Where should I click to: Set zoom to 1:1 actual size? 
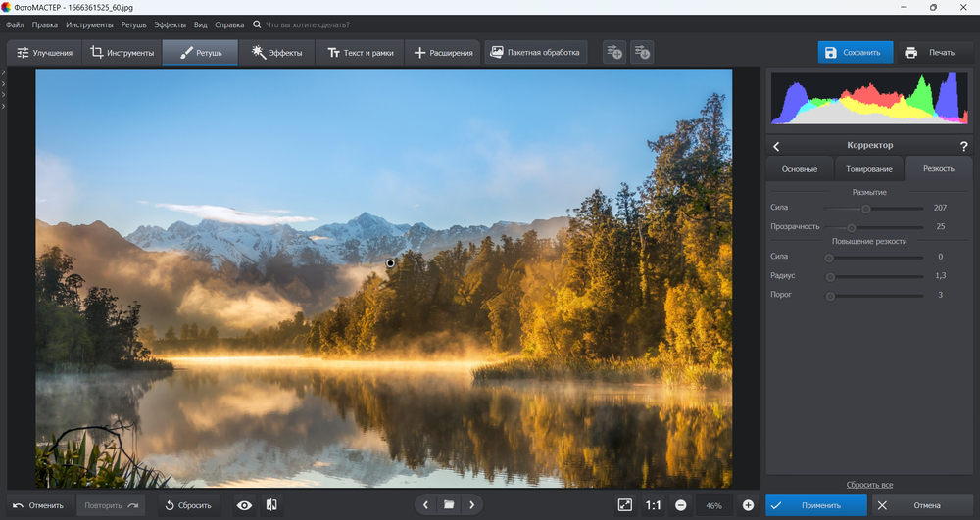point(654,505)
